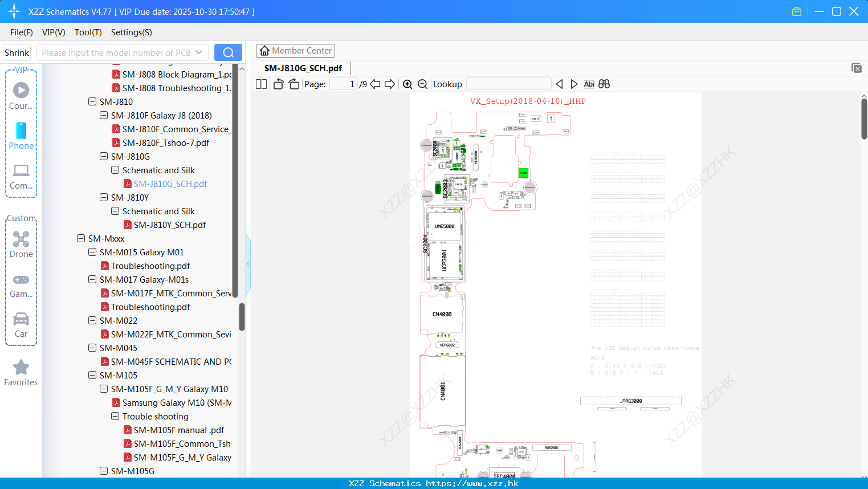The width and height of the screenshot is (868, 489).
Task: Go to previous page arrow
Action: 375,84
